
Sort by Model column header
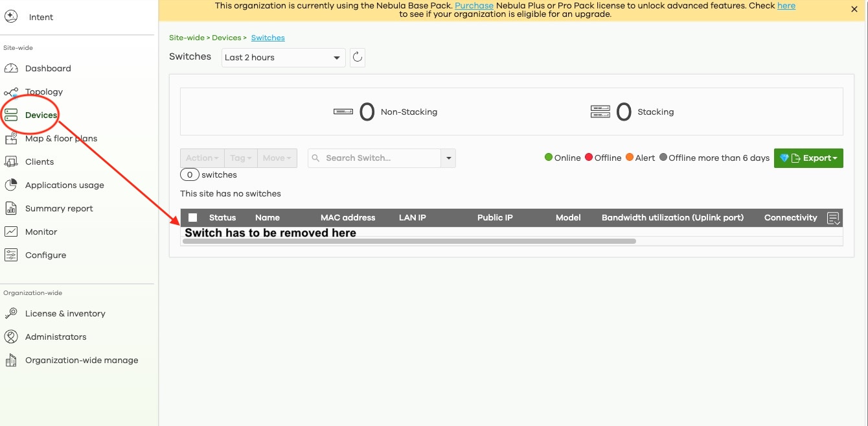pos(568,218)
